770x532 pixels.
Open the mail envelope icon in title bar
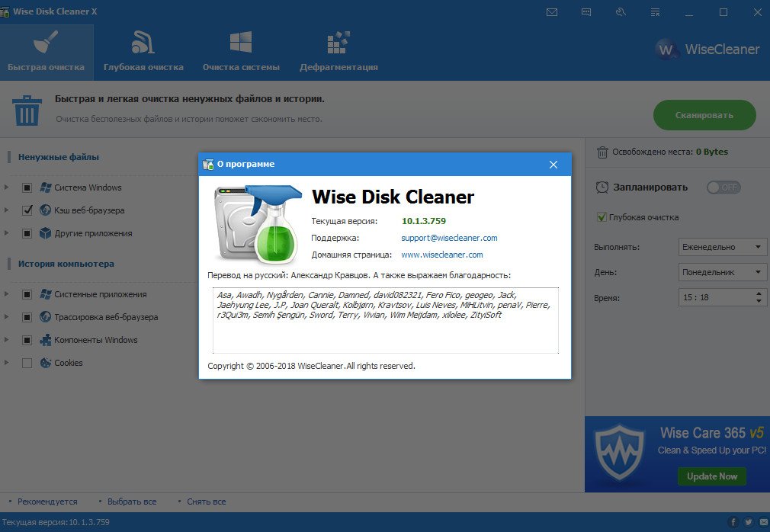pyautogui.click(x=551, y=12)
